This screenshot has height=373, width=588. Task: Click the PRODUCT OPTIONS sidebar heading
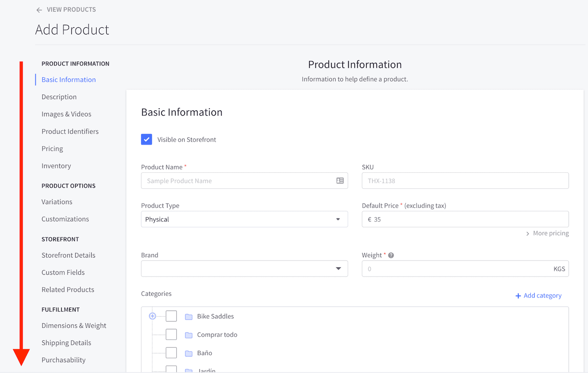[68, 186]
